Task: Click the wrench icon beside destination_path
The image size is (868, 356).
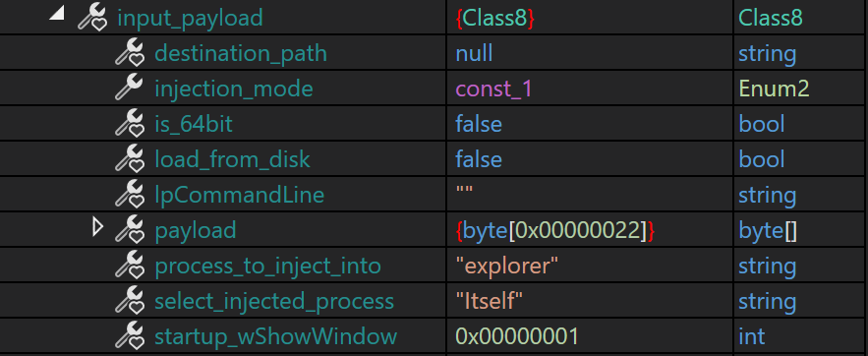Action: point(130,53)
